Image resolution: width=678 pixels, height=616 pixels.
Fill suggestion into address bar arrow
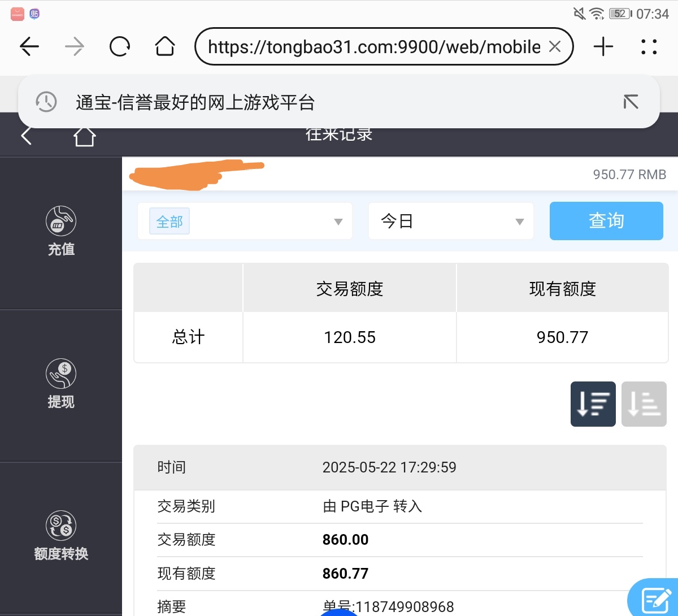click(631, 102)
